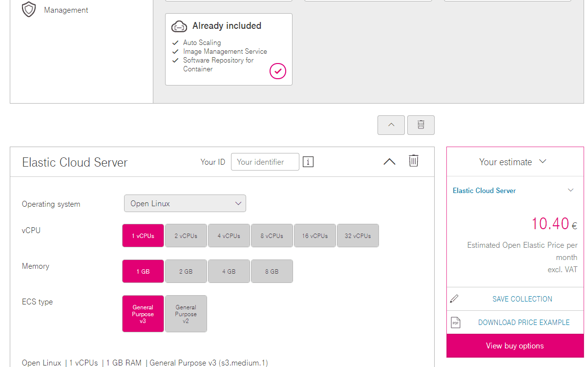
Task: Click the 10.40 € price value
Action: 554,224
